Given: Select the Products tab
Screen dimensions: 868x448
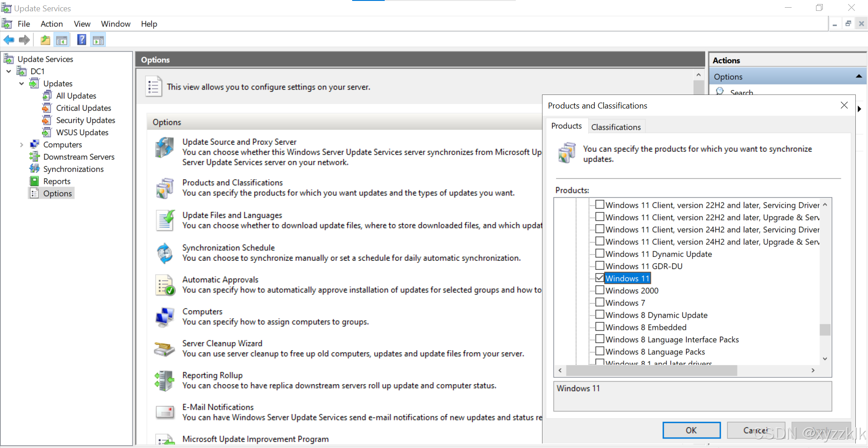Looking at the screenshot, I should pyautogui.click(x=566, y=126).
